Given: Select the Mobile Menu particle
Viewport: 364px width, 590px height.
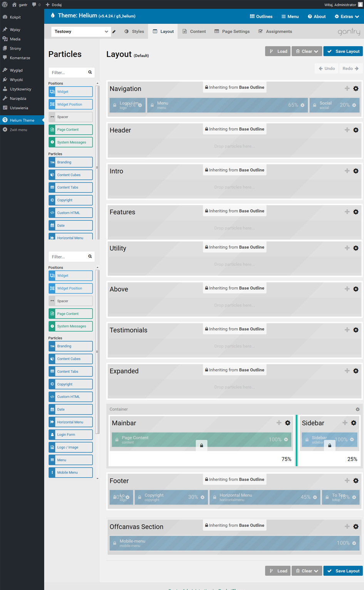Looking at the screenshot, I should click(x=70, y=472).
